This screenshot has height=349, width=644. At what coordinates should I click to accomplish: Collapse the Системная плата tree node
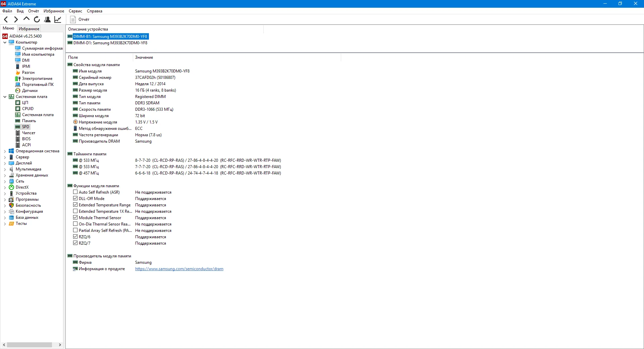tap(5, 97)
